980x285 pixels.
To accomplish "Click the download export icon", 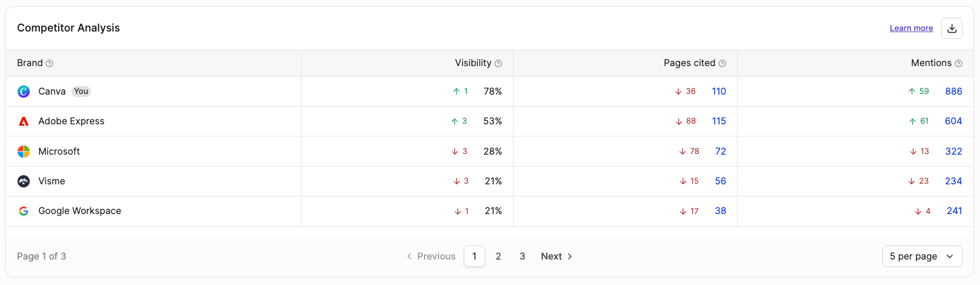I will coord(952,29).
